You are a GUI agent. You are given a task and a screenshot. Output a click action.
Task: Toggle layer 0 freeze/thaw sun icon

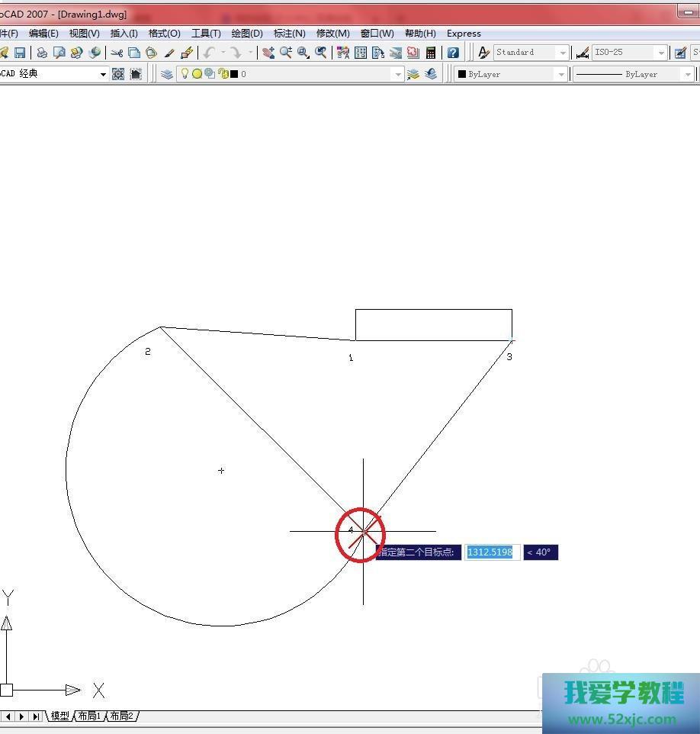click(197, 74)
